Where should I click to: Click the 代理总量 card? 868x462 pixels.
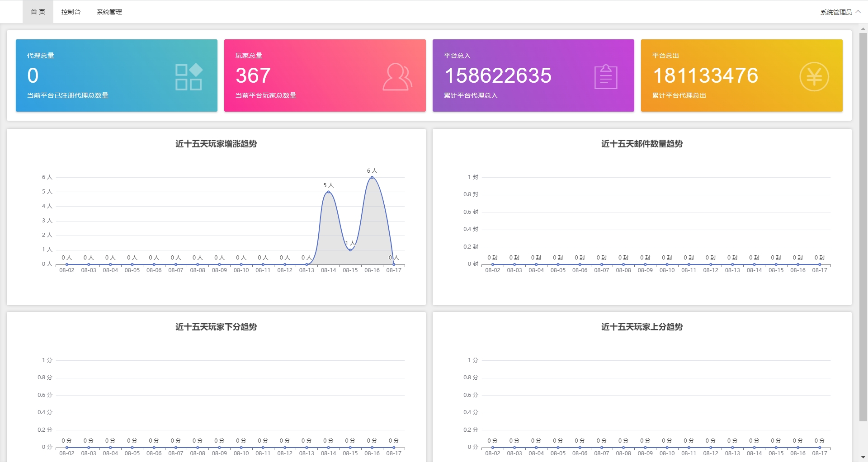(116, 75)
